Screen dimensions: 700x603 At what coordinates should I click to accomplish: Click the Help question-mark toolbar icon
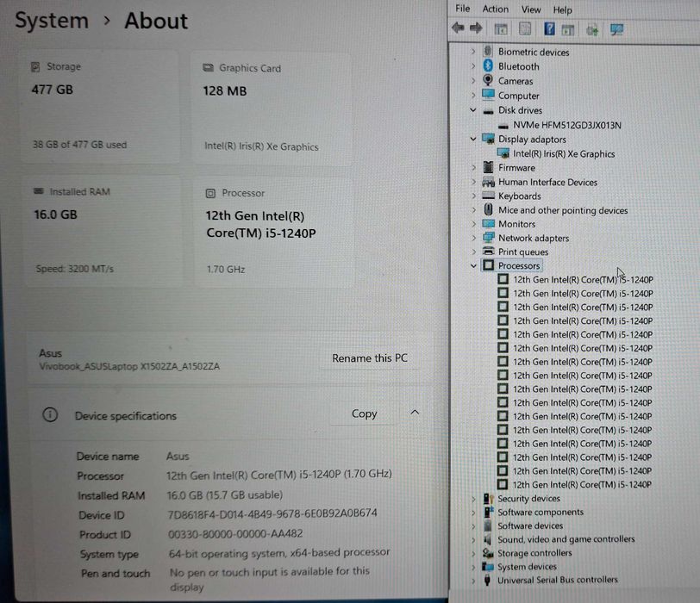549,29
